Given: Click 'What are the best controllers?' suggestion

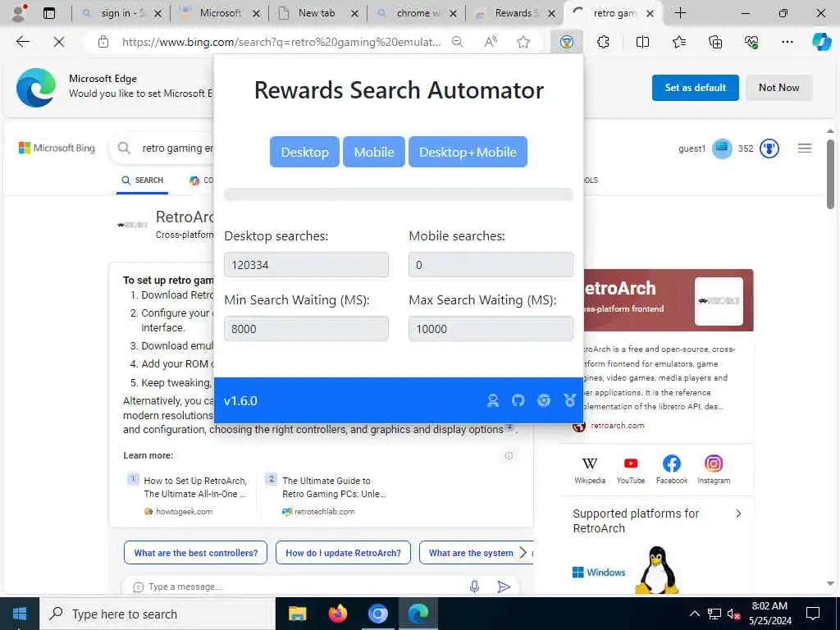Looking at the screenshot, I should pyautogui.click(x=195, y=553).
